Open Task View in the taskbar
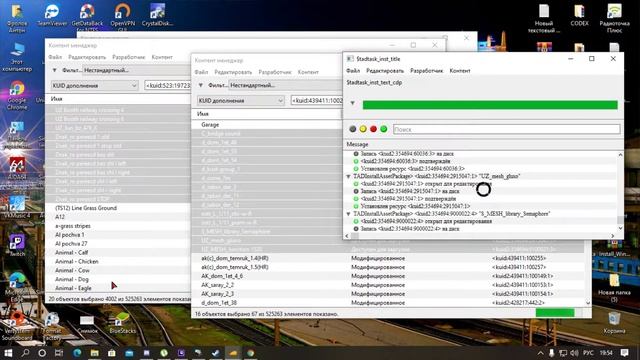Screen dimensions: 640x360 click(x=59, y=353)
